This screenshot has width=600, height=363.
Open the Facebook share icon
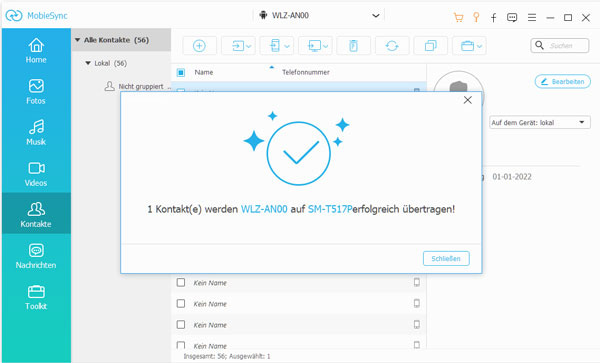point(494,17)
